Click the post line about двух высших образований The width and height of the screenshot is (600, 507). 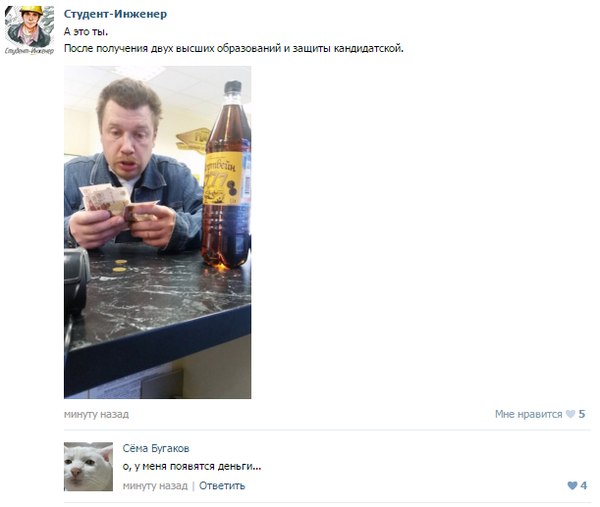233,49
